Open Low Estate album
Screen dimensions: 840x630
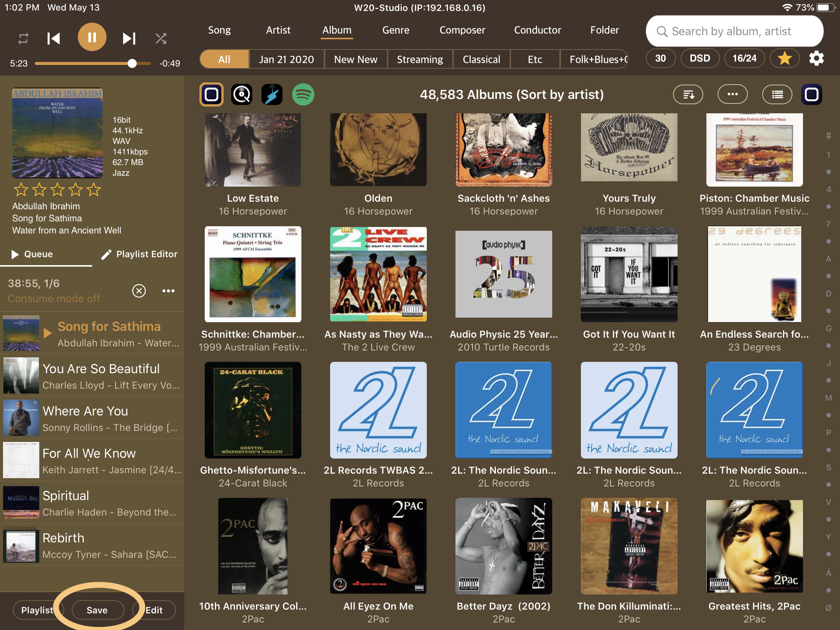click(253, 150)
